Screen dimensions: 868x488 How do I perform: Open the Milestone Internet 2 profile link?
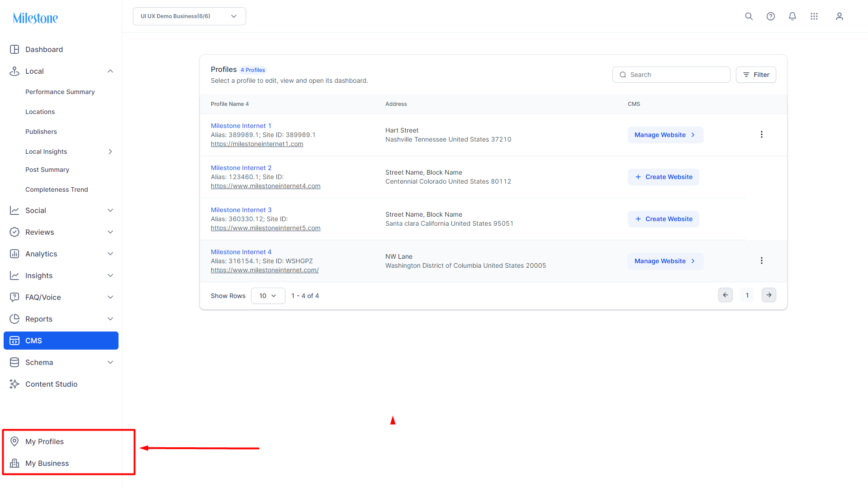241,168
